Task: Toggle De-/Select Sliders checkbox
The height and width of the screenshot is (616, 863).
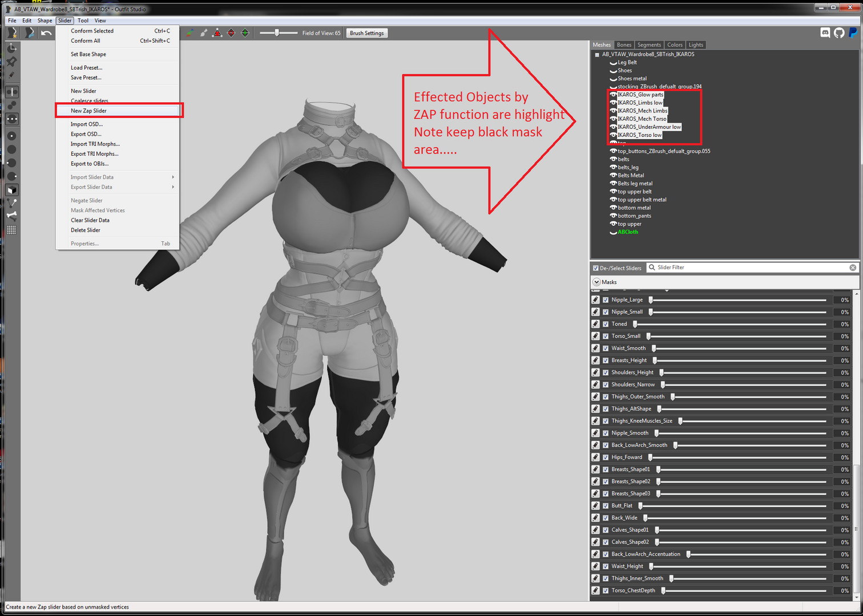Action: click(596, 268)
